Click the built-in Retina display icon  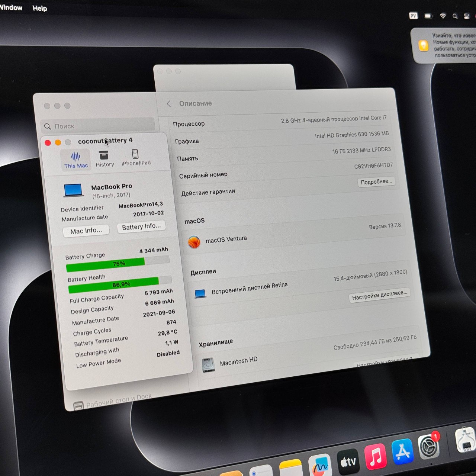point(200,293)
